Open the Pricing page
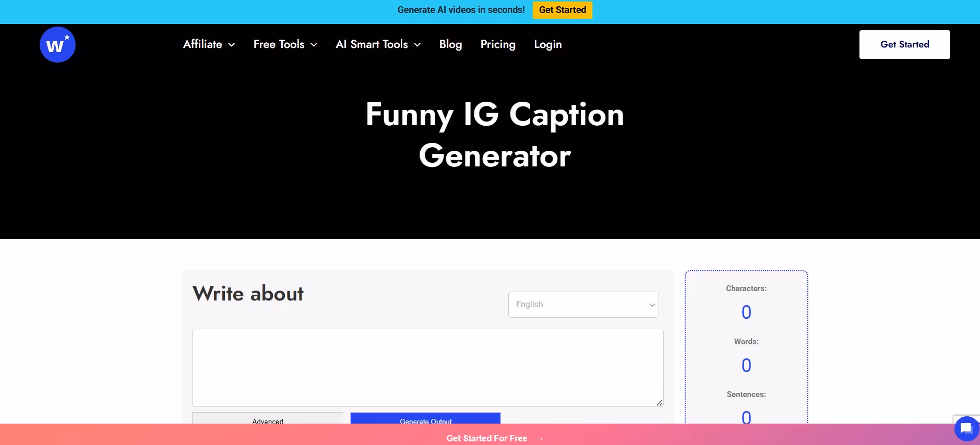The width and height of the screenshot is (980, 445). tap(498, 44)
